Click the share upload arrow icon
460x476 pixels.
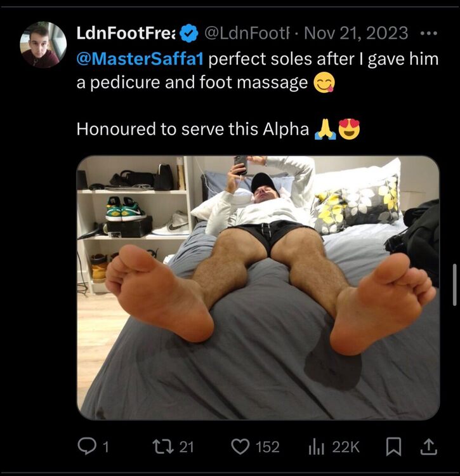[429, 447]
